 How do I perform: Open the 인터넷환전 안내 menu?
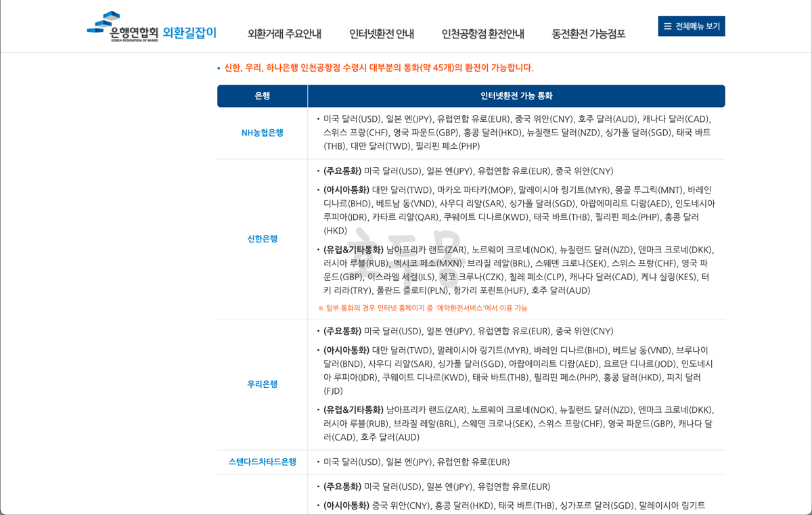tap(382, 34)
